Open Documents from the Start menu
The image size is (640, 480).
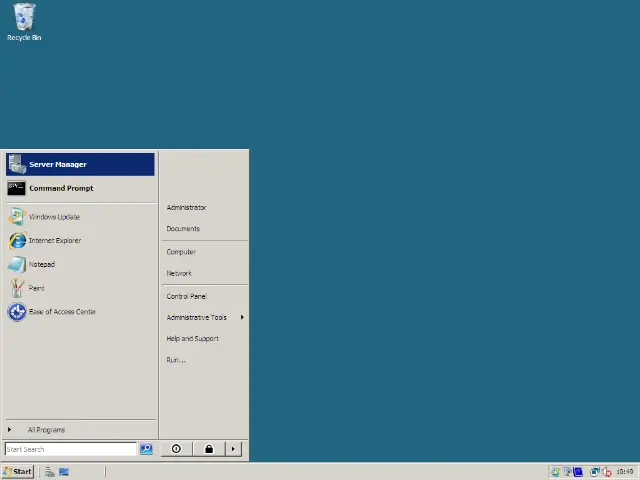[x=183, y=229]
